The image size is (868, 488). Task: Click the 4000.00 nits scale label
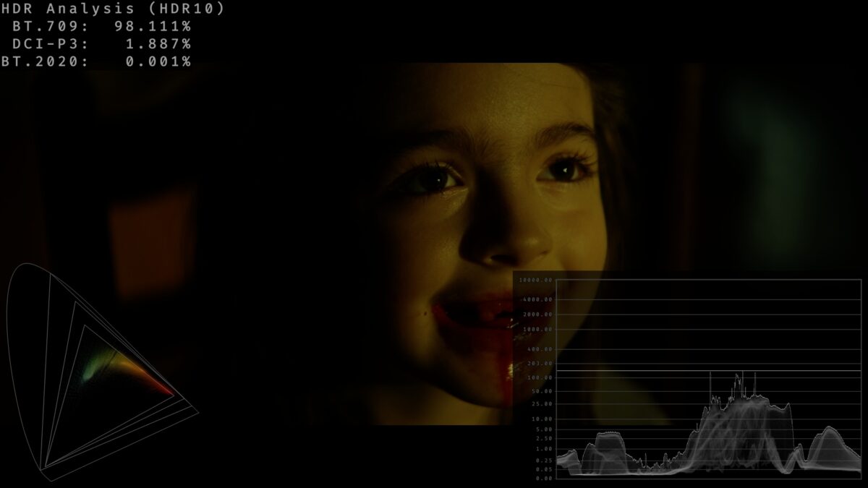click(539, 299)
